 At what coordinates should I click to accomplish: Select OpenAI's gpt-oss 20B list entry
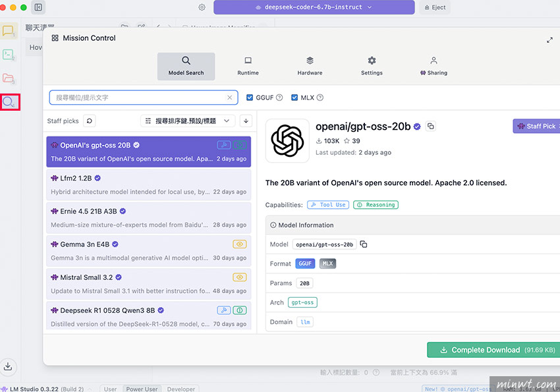[x=149, y=152]
